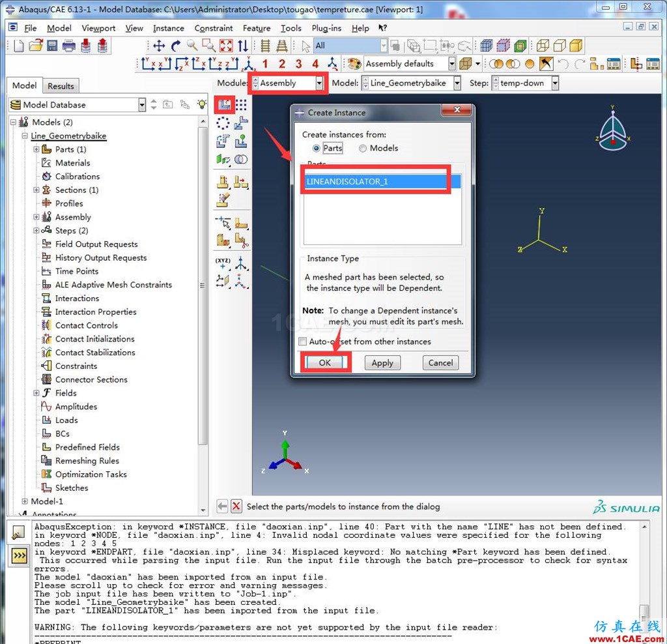Open the Assembly defaults color dropdown

(452, 64)
